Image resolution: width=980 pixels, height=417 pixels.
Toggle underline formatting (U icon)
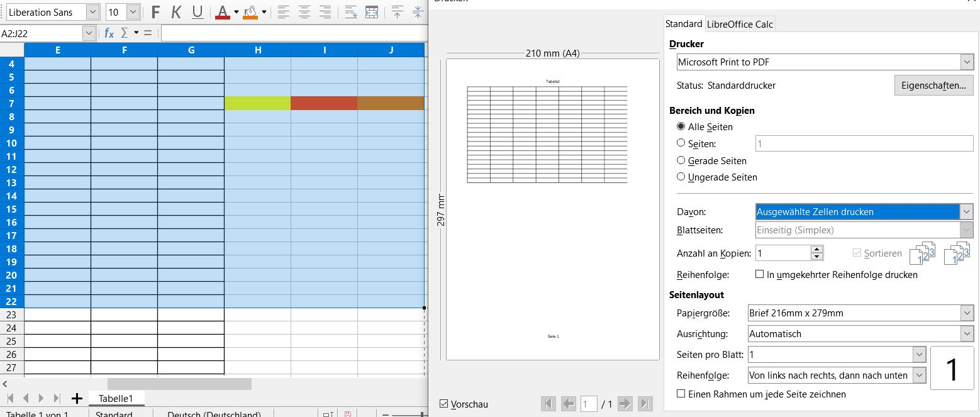pyautogui.click(x=198, y=12)
